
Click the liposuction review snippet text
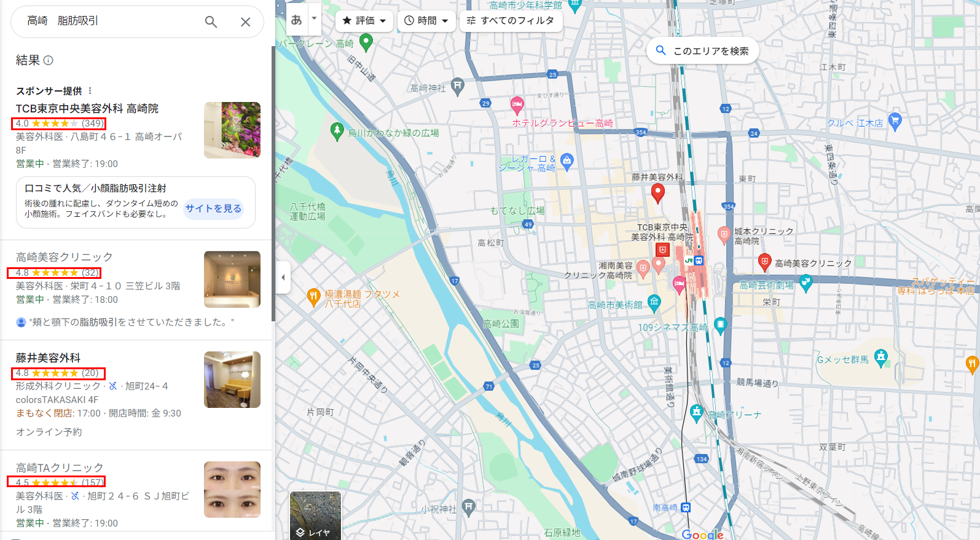point(131,322)
